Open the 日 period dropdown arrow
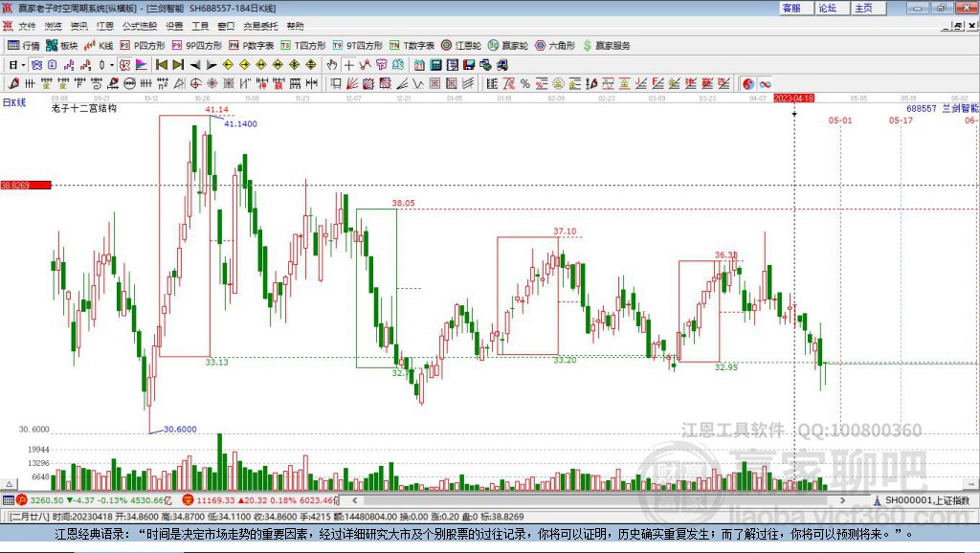This screenshot has height=553, width=980. (x=23, y=65)
